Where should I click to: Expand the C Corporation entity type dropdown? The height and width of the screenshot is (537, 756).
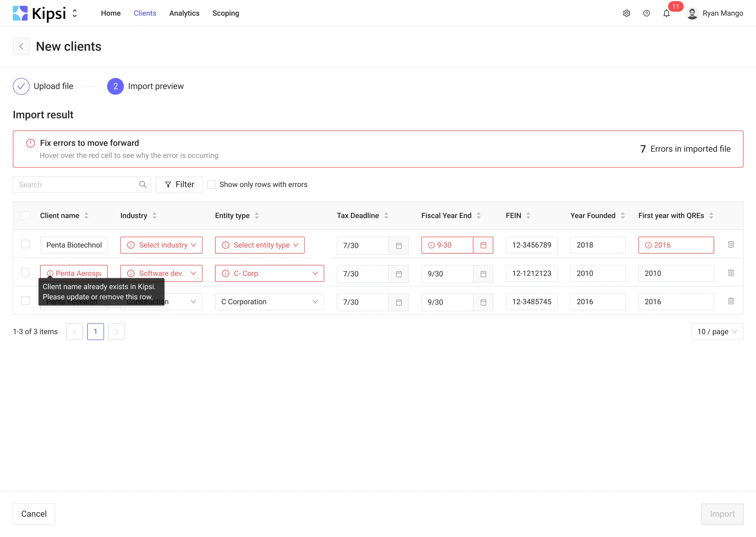point(269,302)
